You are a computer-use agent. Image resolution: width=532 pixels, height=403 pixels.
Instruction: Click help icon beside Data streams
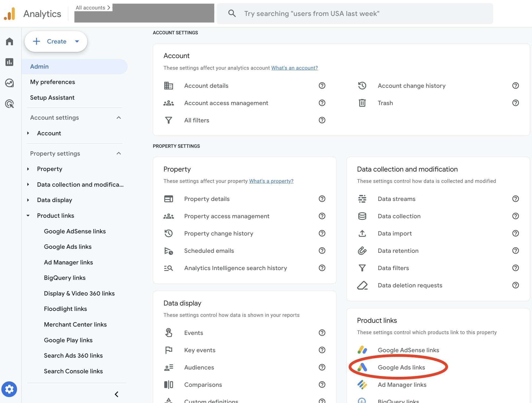515,199
